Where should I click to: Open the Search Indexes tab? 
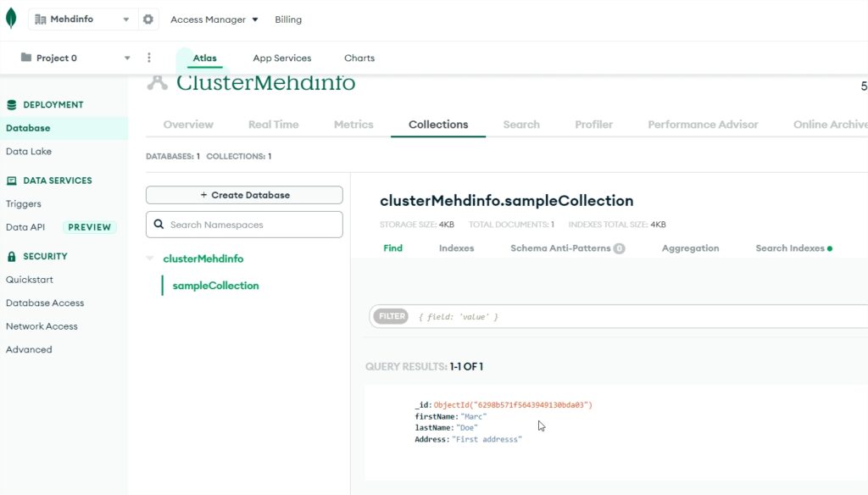790,248
